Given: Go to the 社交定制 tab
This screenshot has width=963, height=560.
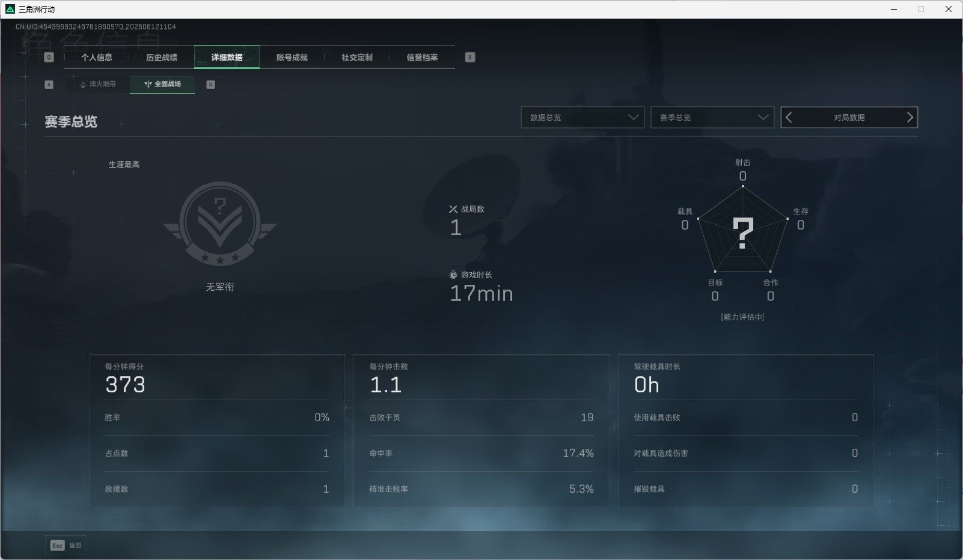Looking at the screenshot, I should [x=357, y=57].
